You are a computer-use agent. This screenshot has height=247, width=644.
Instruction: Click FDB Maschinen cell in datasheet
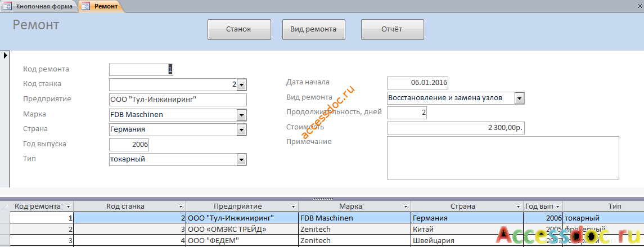(x=355, y=218)
